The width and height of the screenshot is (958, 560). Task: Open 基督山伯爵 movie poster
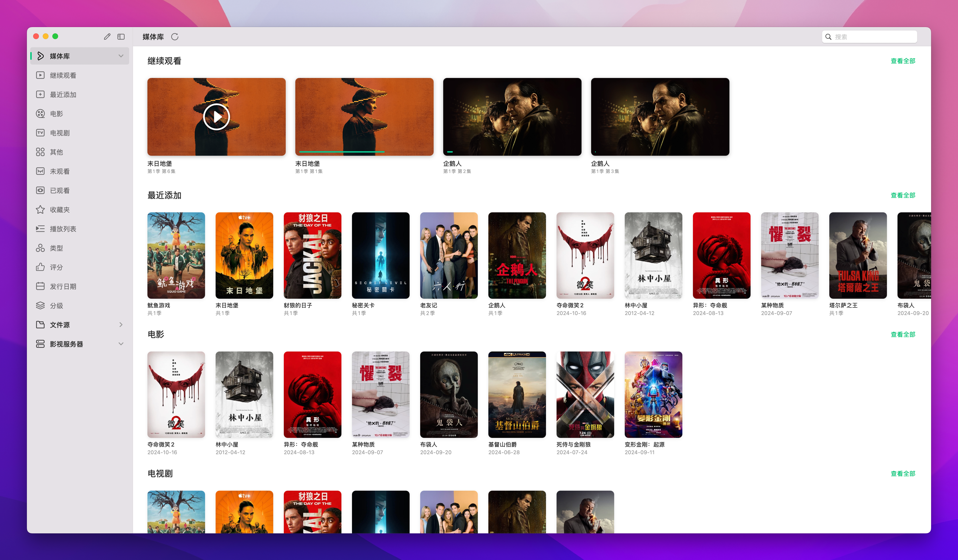point(517,394)
